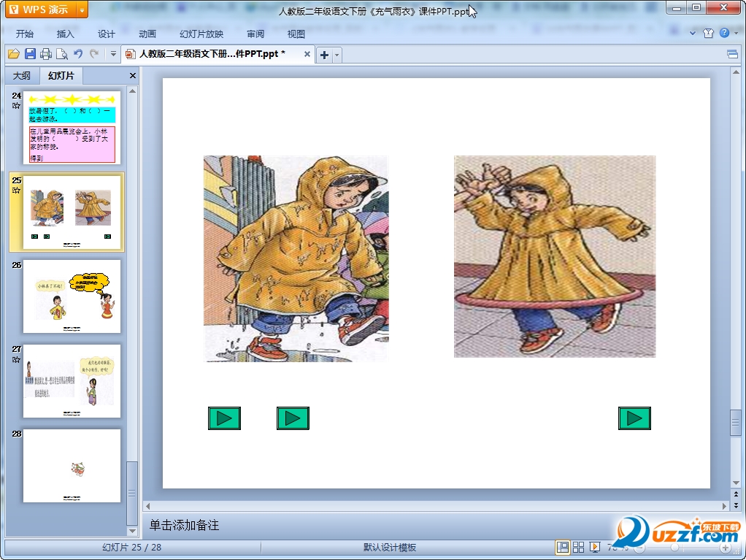
Task: Open the 插入 ribbon tab
Action: point(65,34)
